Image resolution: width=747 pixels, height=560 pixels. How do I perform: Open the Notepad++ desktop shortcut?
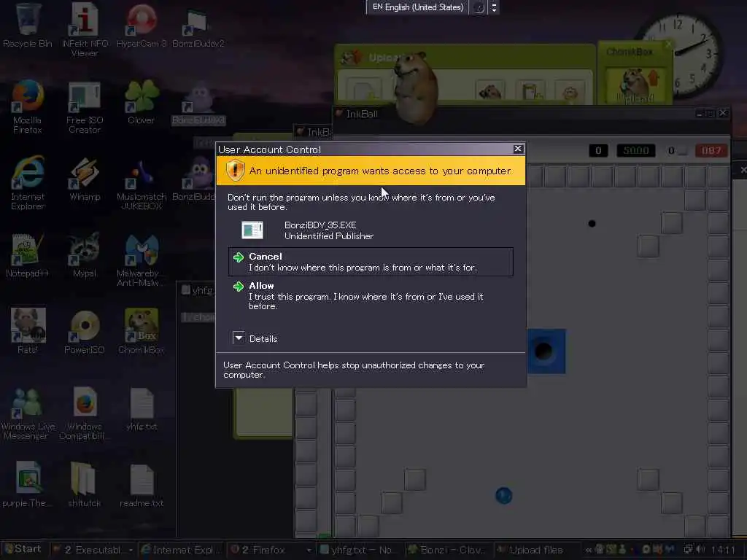tap(27, 255)
